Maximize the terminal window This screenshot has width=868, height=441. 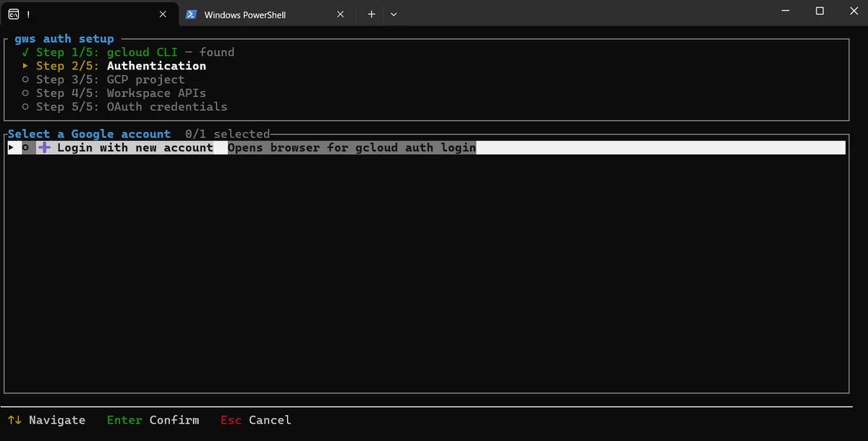(x=820, y=11)
